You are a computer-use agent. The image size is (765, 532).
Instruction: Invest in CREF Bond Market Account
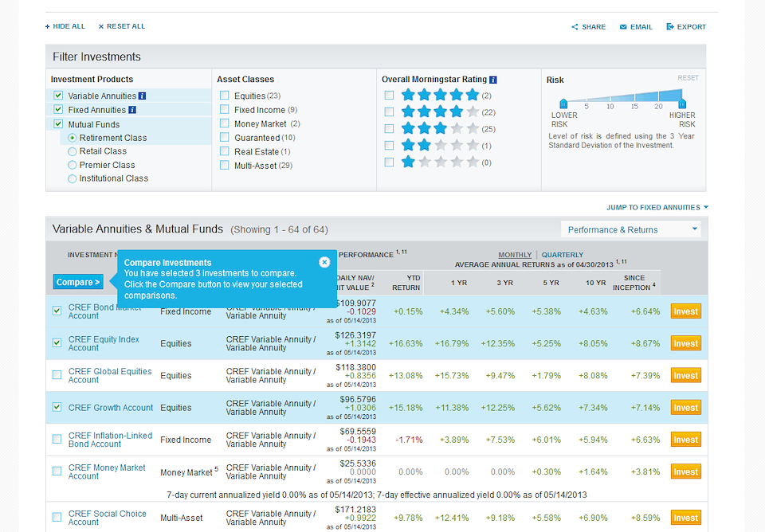[686, 311]
